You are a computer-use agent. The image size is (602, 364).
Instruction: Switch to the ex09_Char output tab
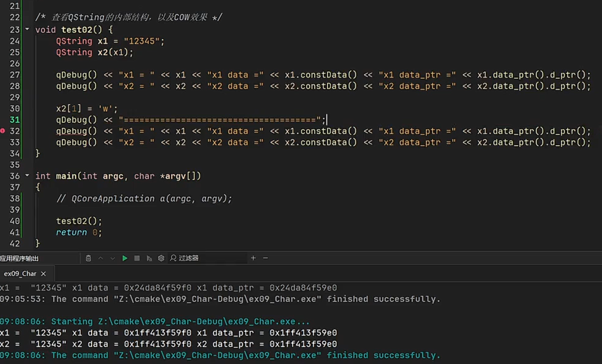pyautogui.click(x=20, y=274)
